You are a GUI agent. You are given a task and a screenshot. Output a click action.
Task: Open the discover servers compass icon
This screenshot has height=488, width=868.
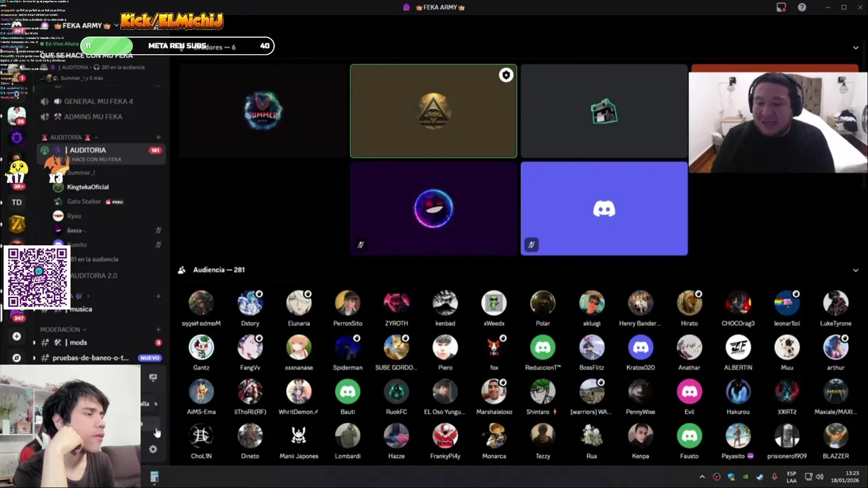(x=17, y=358)
